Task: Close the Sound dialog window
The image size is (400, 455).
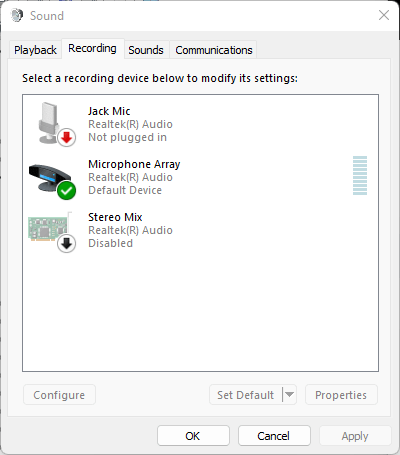Action: click(384, 15)
